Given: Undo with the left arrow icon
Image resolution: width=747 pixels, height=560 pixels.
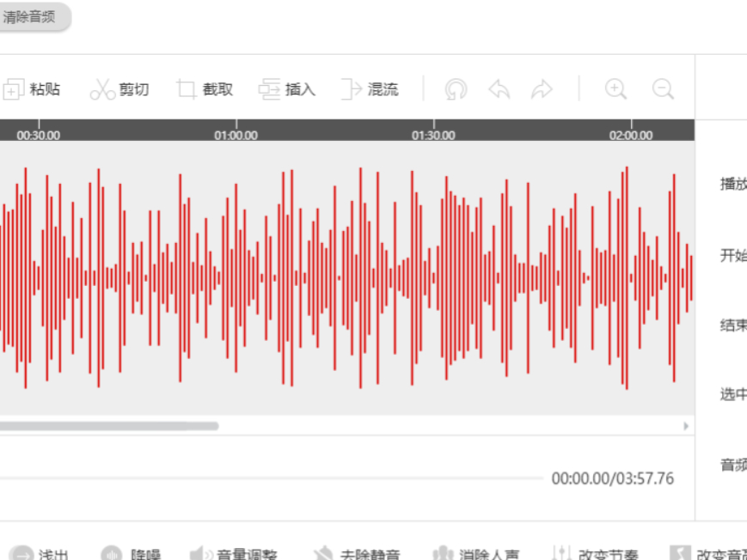Looking at the screenshot, I should (499, 89).
